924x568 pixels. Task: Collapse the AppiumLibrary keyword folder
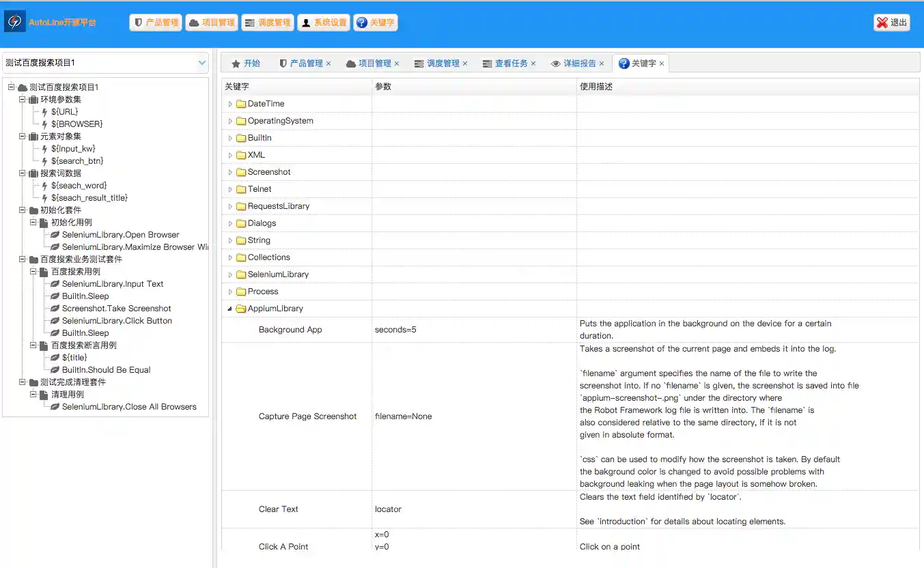230,309
